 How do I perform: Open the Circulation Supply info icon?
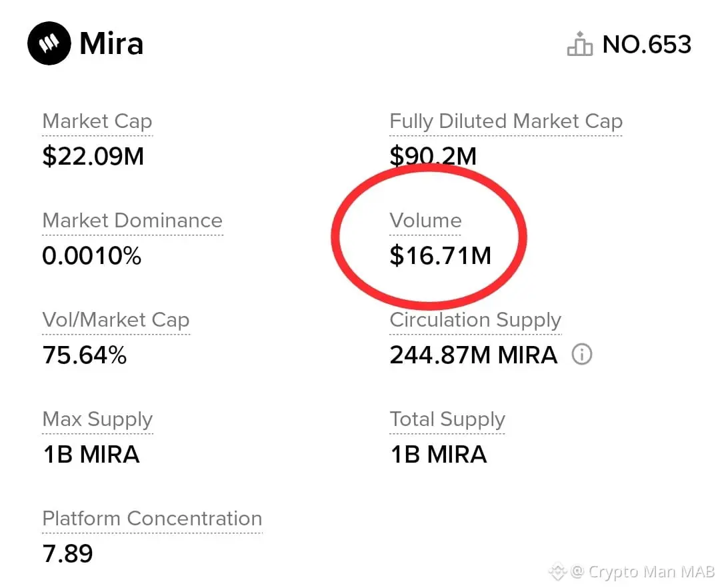point(582,355)
